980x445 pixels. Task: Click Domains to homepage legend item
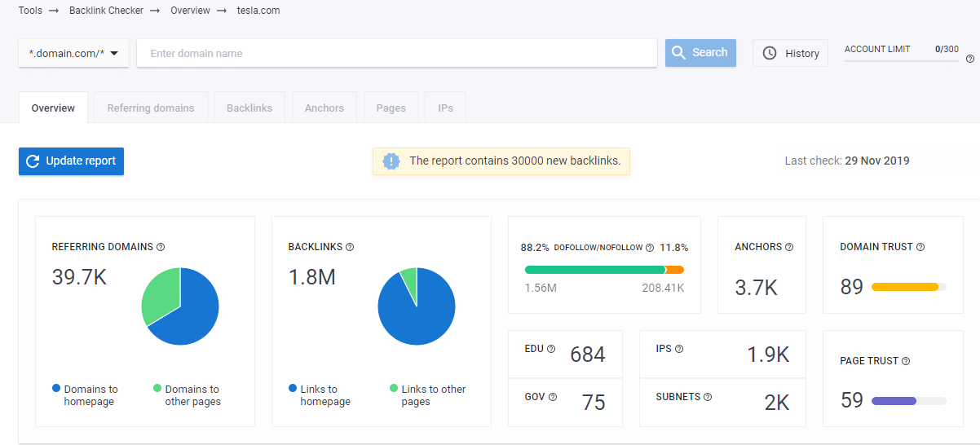tap(85, 395)
